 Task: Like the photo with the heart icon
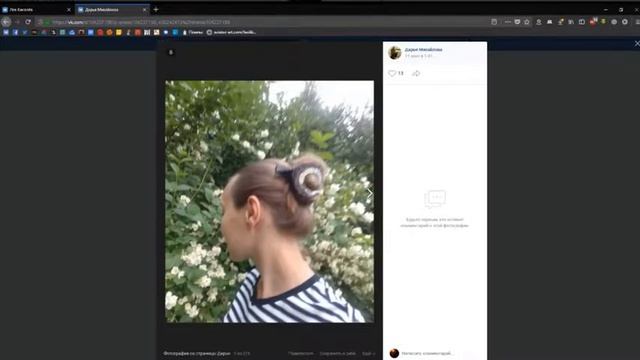click(392, 73)
